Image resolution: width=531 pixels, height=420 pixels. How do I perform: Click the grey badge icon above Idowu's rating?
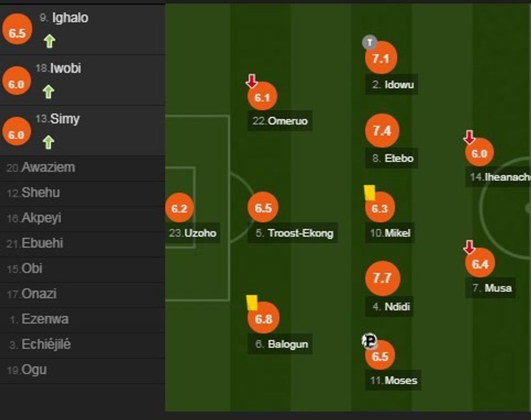pyautogui.click(x=370, y=42)
